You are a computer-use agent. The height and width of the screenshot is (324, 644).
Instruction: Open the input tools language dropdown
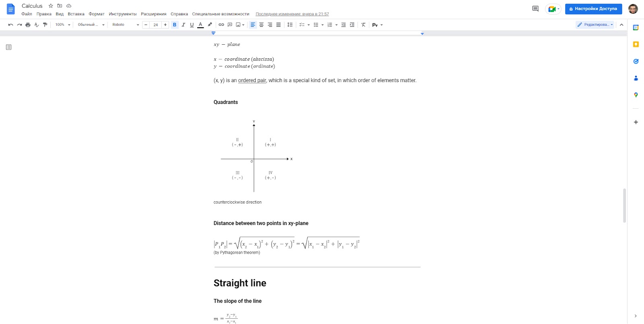pos(378,25)
